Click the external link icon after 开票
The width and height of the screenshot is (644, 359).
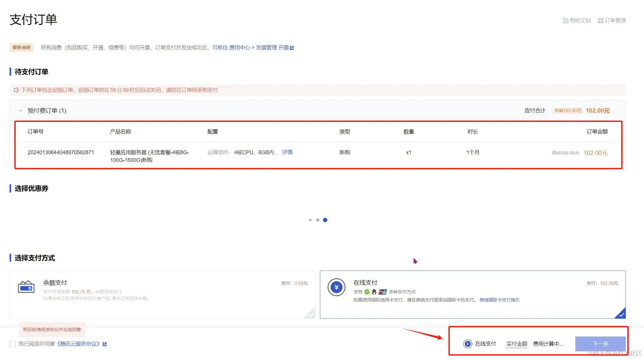pyautogui.click(x=292, y=48)
